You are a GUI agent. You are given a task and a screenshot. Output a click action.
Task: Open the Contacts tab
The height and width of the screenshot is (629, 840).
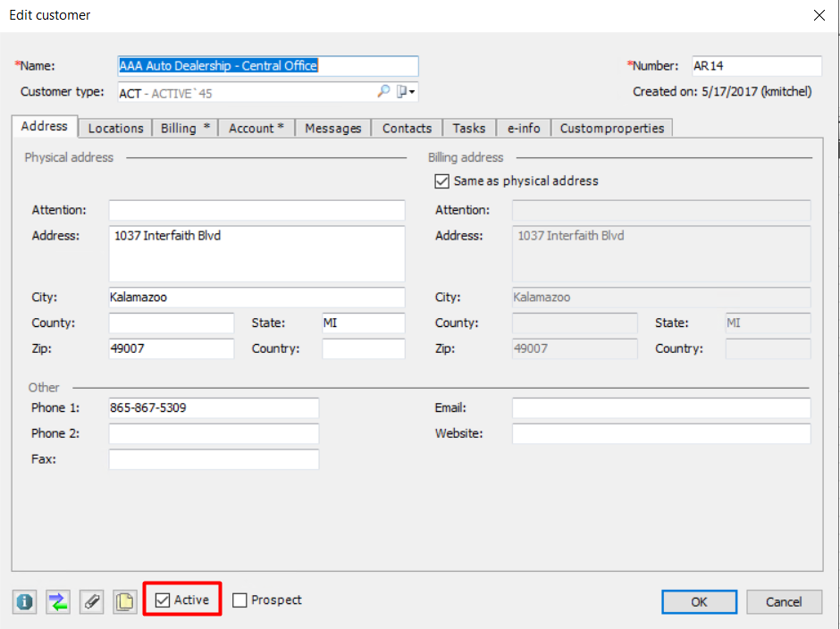tap(407, 129)
